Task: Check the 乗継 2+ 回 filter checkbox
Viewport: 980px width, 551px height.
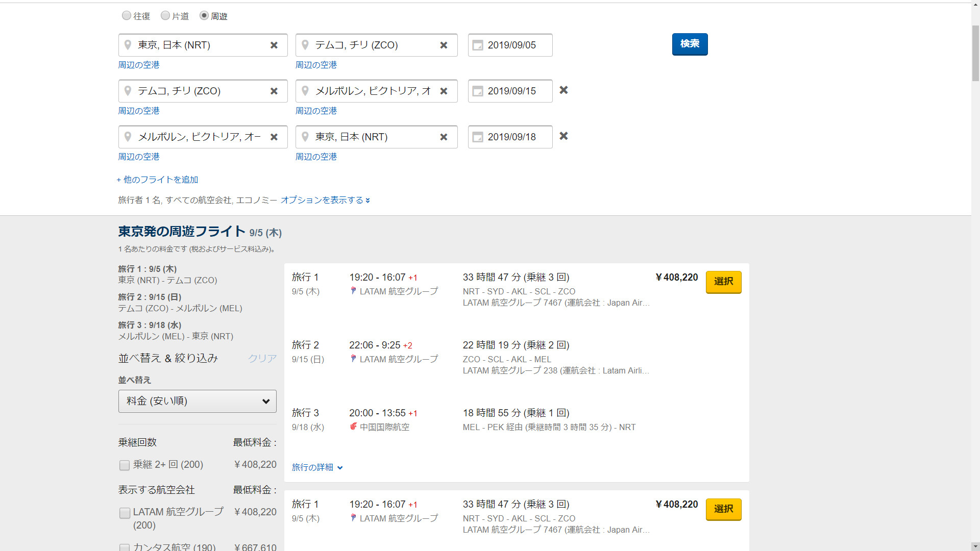Action: pyautogui.click(x=125, y=465)
